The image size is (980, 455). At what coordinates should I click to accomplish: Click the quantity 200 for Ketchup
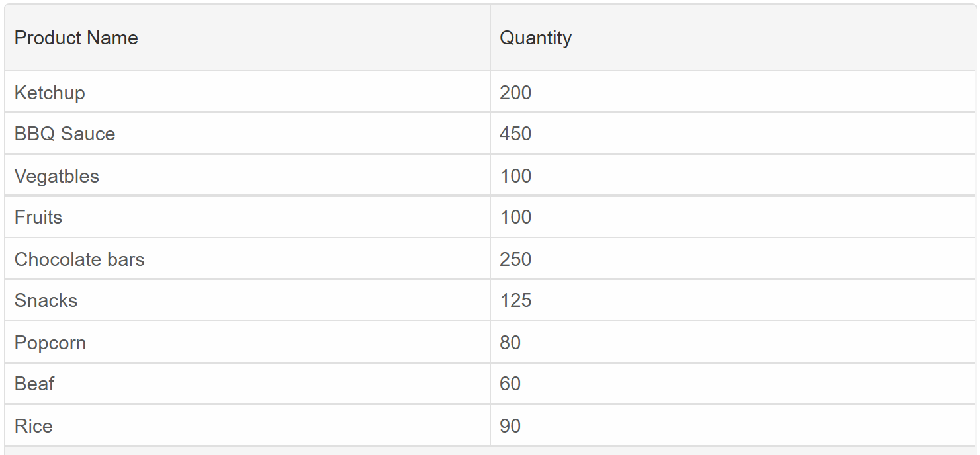pos(733,92)
